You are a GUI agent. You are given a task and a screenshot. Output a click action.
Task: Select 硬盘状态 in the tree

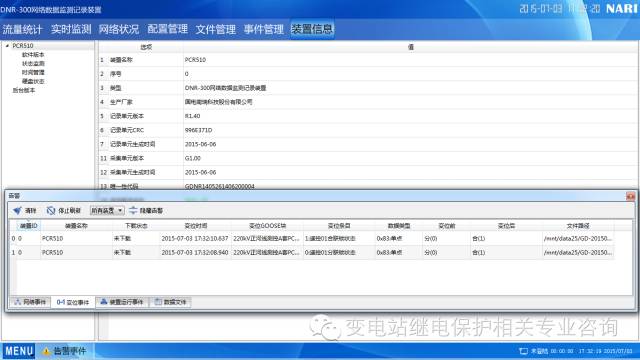(33, 82)
